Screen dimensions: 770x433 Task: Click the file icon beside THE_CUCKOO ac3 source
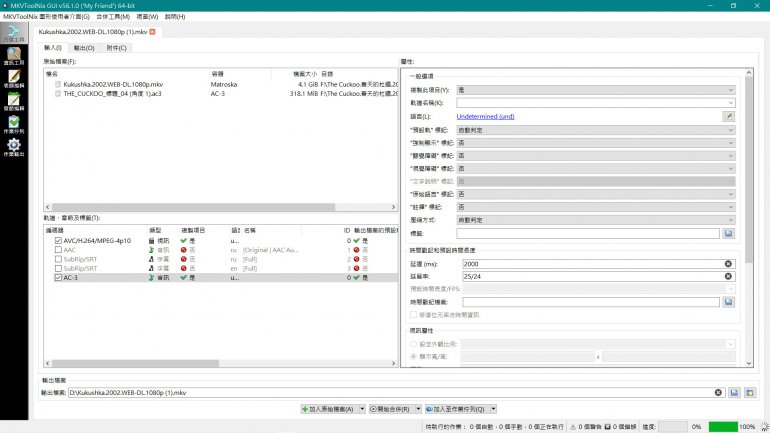click(x=58, y=93)
